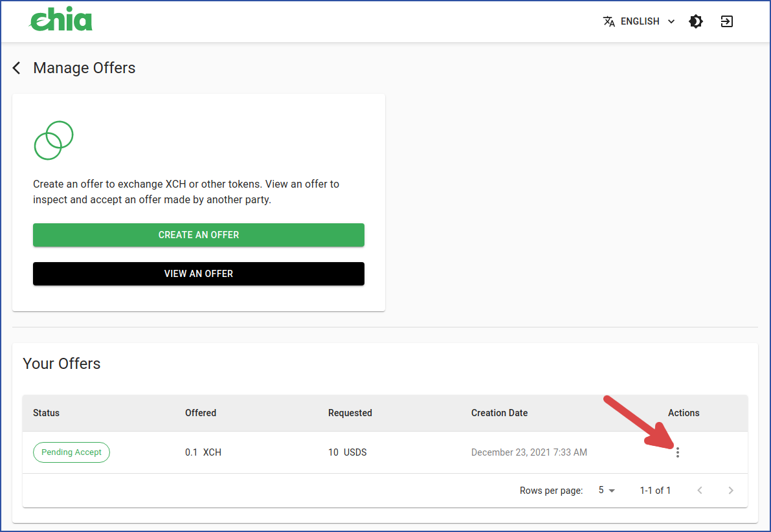Click the Requested column header
Image resolution: width=771 pixels, height=532 pixels.
click(350, 413)
